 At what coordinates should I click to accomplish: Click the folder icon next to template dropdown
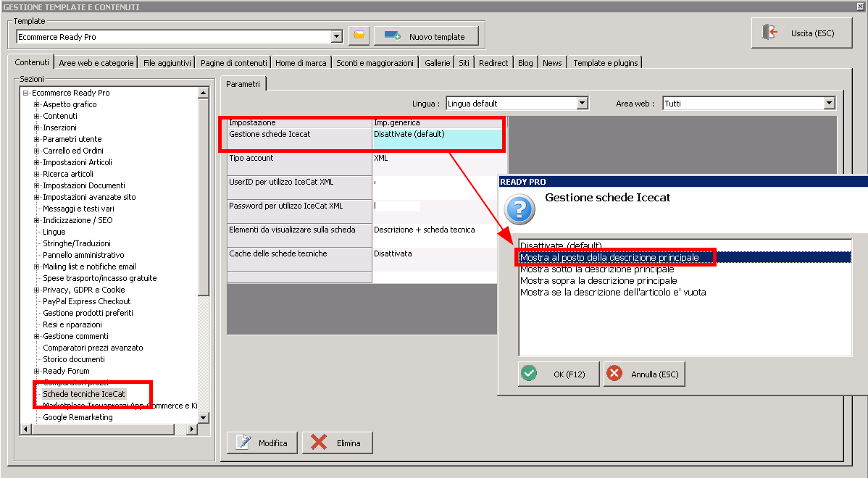pos(359,35)
